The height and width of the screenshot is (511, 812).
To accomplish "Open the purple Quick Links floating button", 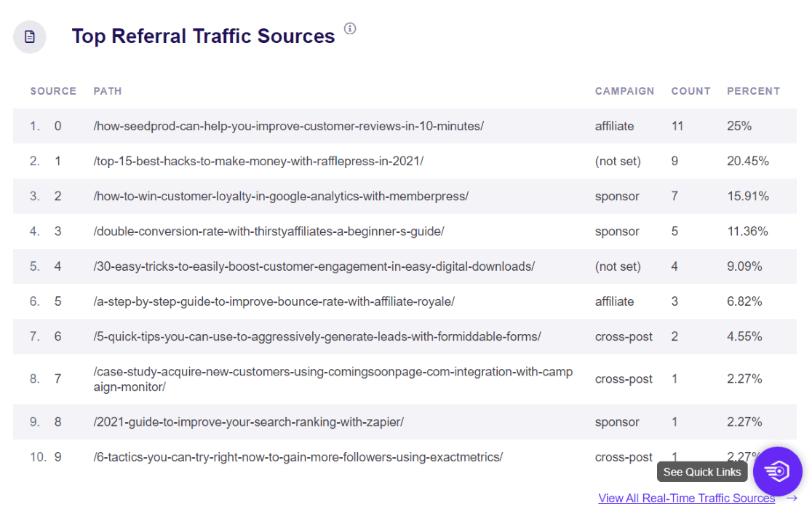I will [x=777, y=472].
